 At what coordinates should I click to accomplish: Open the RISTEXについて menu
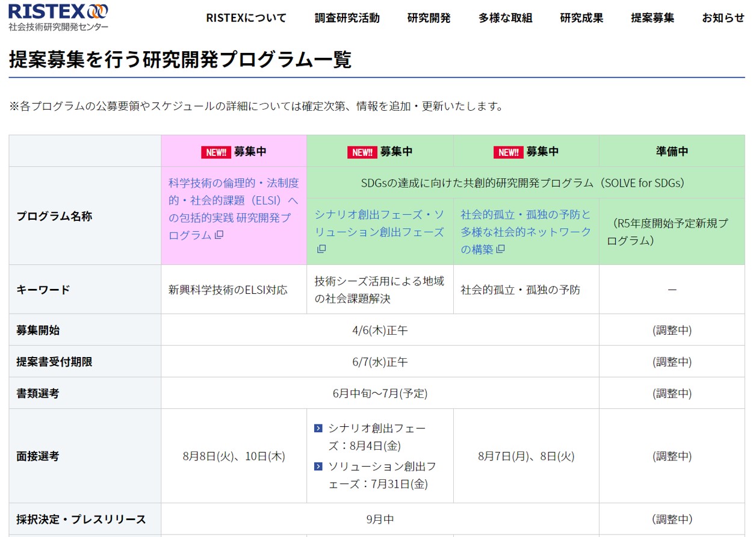[x=246, y=18]
